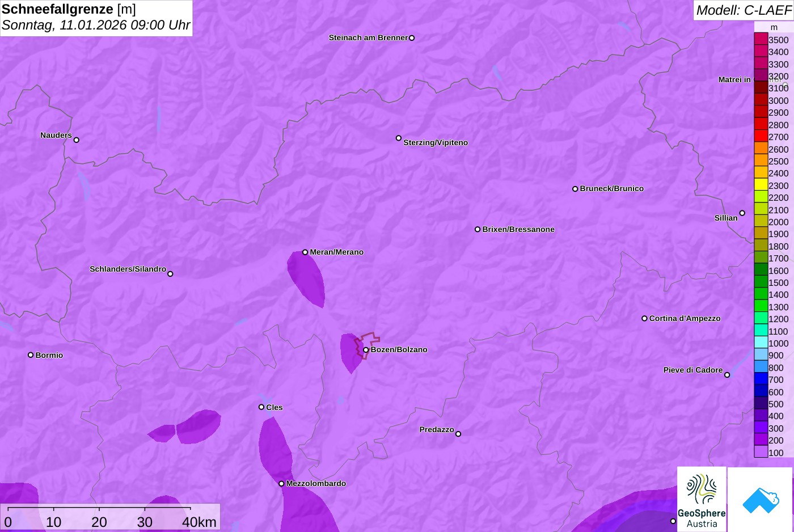
Task: Click the legend unit 'm' header
Action: point(774,27)
